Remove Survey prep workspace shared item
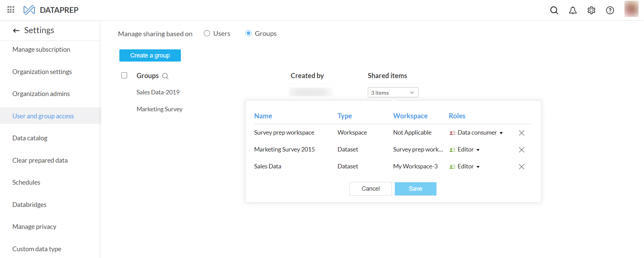Screen dimensions: 644x258 click(x=522, y=133)
